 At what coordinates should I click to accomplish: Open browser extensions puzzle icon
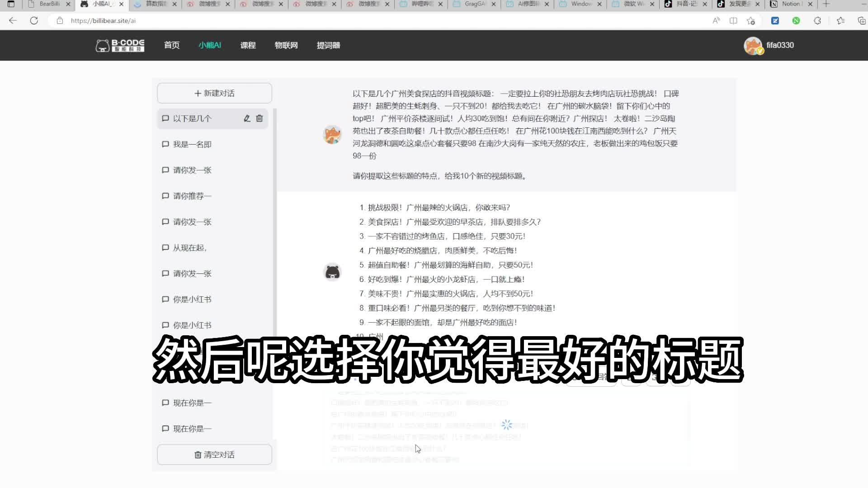pyautogui.click(x=817, y=21)
